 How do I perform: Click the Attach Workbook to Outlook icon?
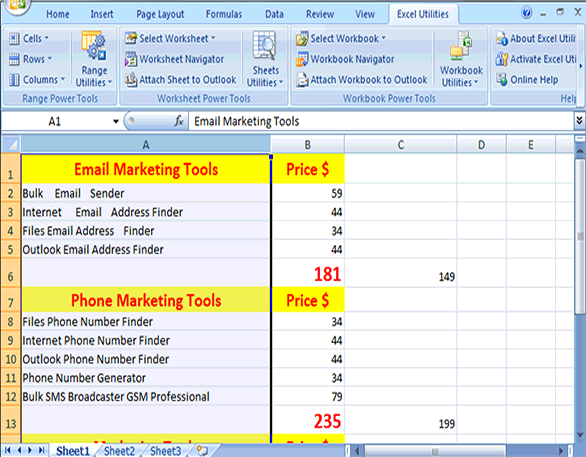coord(302,80)
